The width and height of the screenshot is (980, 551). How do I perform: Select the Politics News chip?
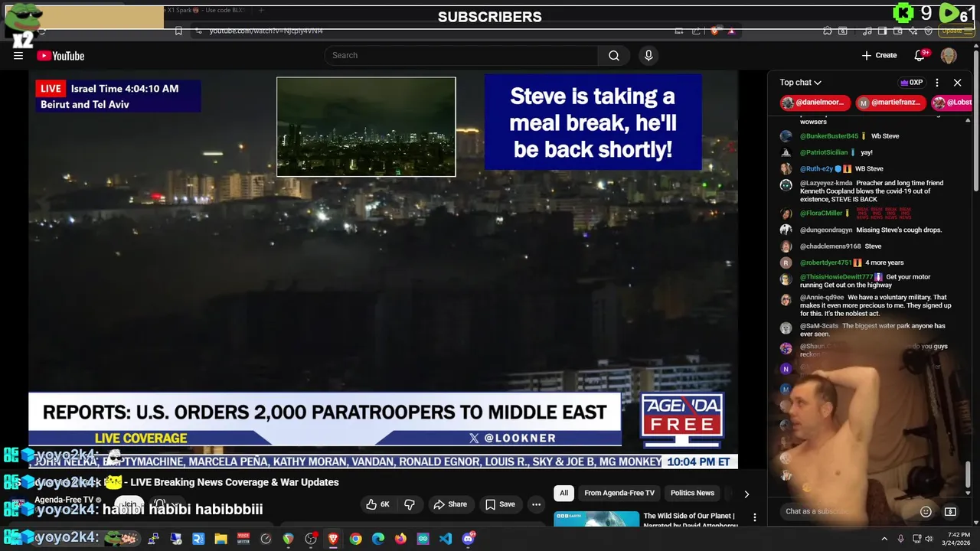click(x=692, y=493)
